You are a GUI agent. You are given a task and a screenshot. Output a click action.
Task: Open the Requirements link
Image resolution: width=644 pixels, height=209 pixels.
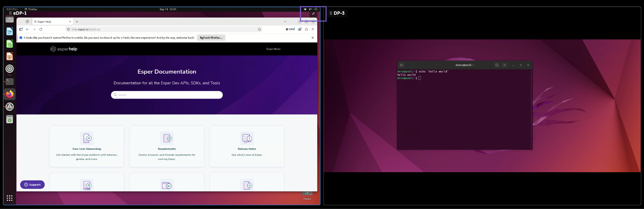167,149
